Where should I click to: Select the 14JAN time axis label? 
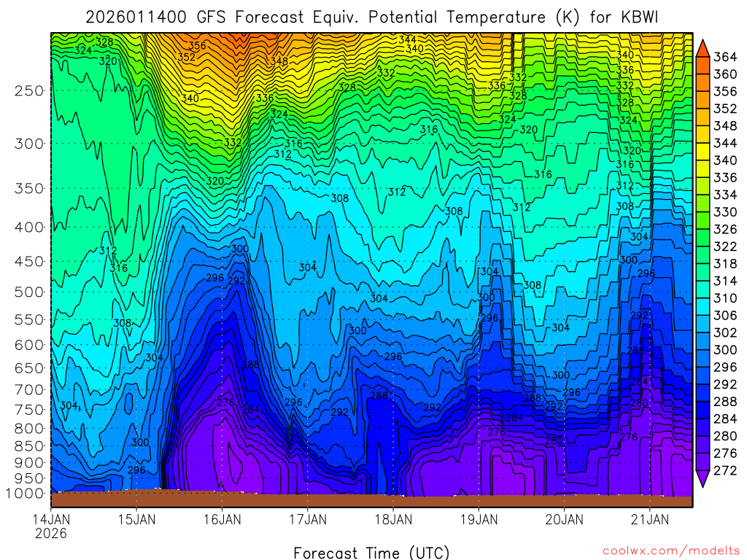51,519
